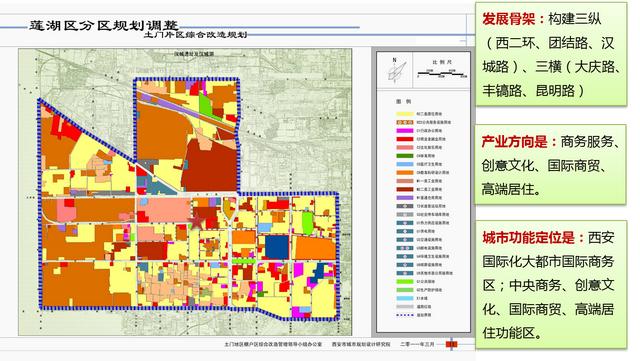Screen dimensions: 640x361
Task: Open the 城市功能定位是 text box
Action: tap(551, 285)
